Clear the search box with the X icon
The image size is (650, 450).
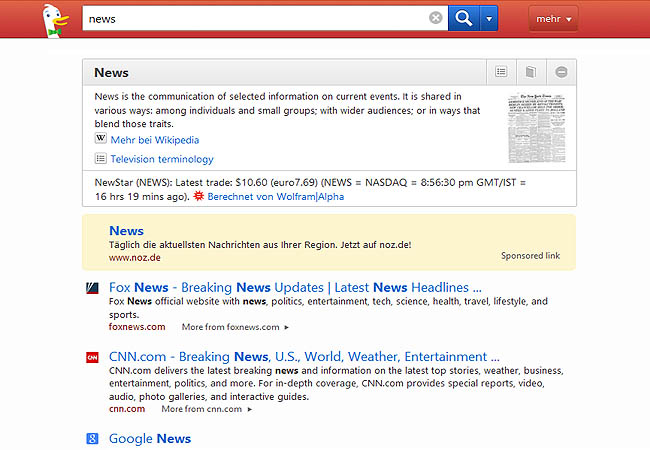435,18
